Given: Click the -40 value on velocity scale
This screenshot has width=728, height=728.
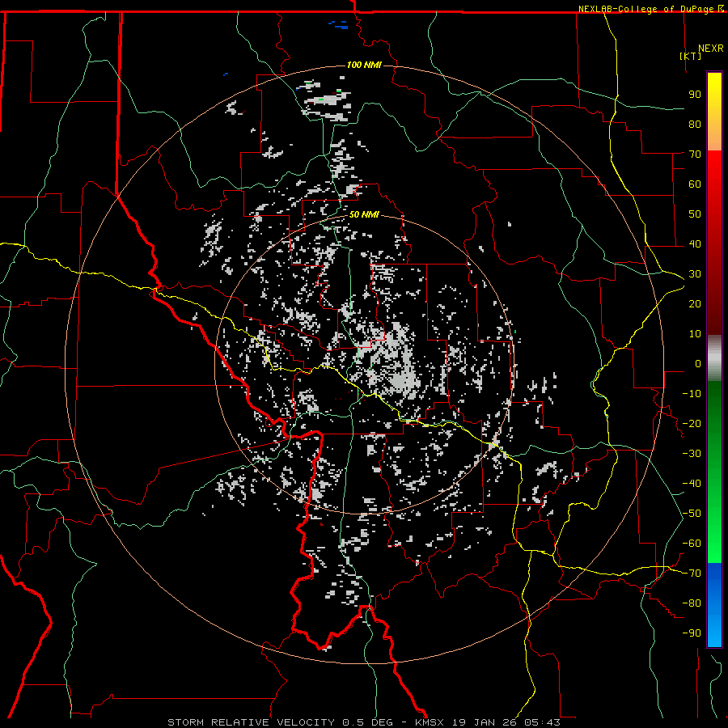Looking at the screenshot, I should [692, 484].
